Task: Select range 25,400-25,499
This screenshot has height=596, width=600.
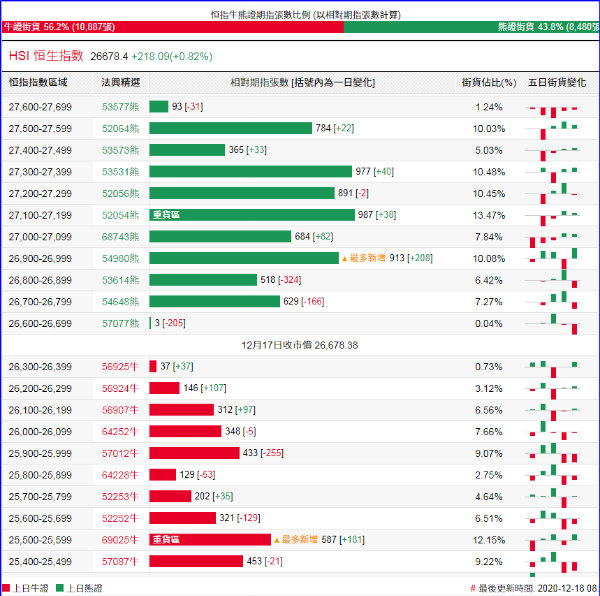Action: (40, 562)
